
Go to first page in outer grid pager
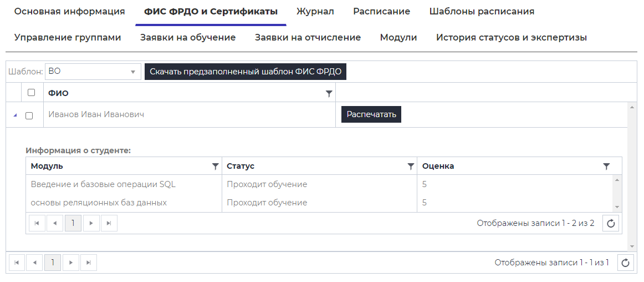[x=17, y=263]
